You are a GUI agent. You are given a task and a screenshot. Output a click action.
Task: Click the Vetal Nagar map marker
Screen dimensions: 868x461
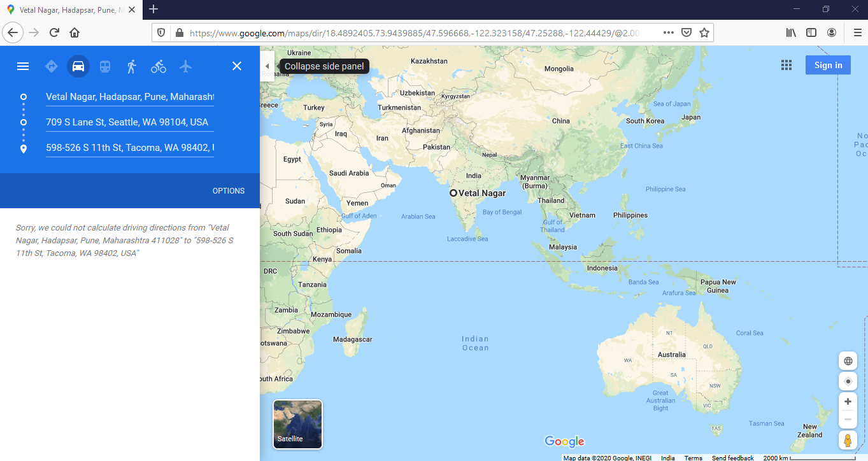pyautogui.click(x=453, y=193)
